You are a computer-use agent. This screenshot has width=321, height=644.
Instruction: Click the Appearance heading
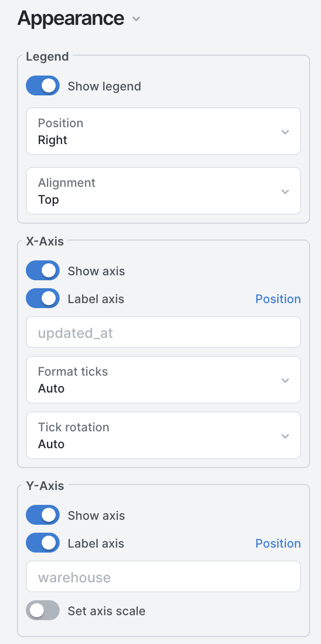(71, 19)
